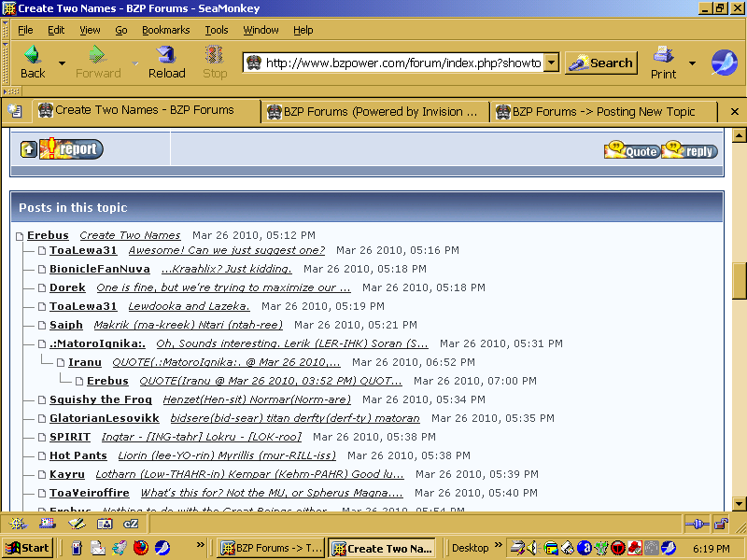Open Iranu's quoted reply post link
Screen dimensions: 747x560
pos(226,362)
